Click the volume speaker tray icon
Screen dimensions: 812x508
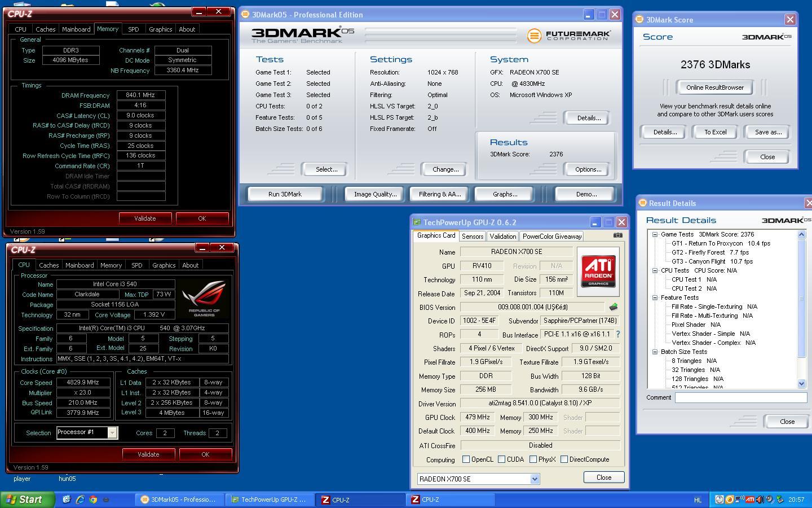point(760,500)
